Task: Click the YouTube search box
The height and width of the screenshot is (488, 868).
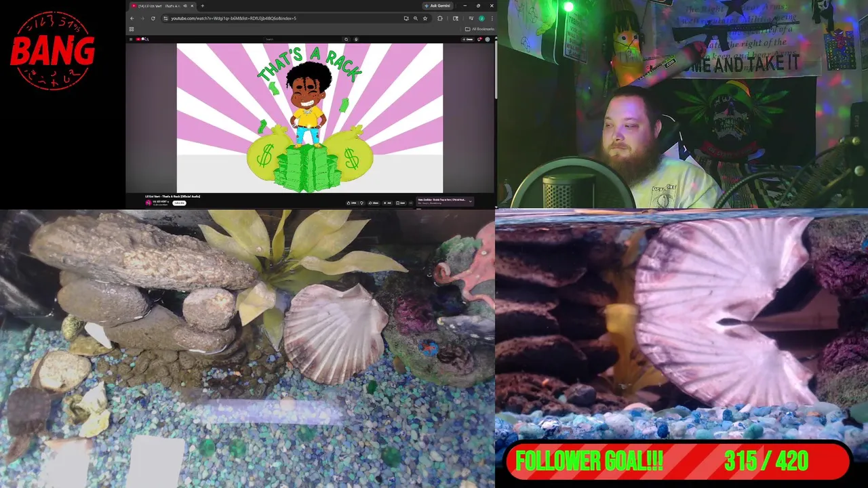Action: [x=303, y=39]
